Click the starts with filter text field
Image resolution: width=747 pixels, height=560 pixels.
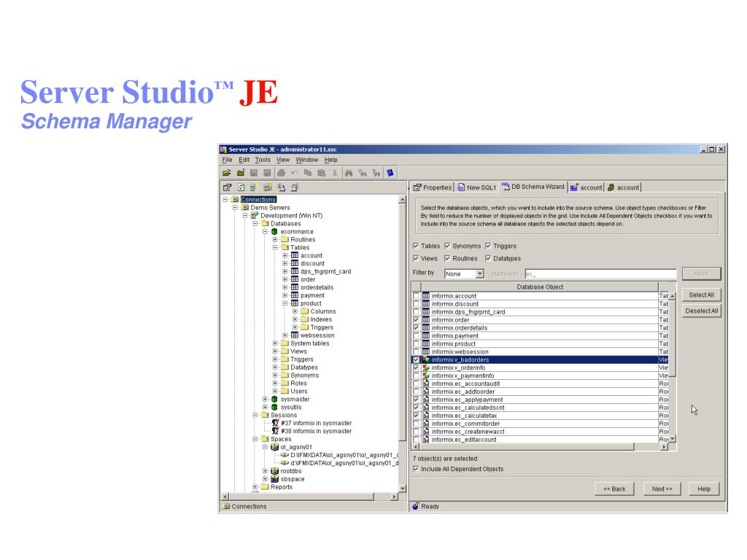tap(600, 274)
